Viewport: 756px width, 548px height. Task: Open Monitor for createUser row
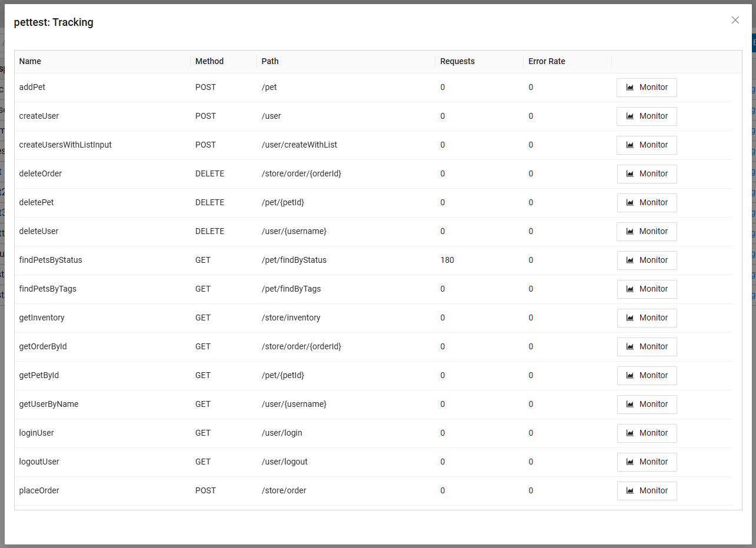[x=647, y=116]
